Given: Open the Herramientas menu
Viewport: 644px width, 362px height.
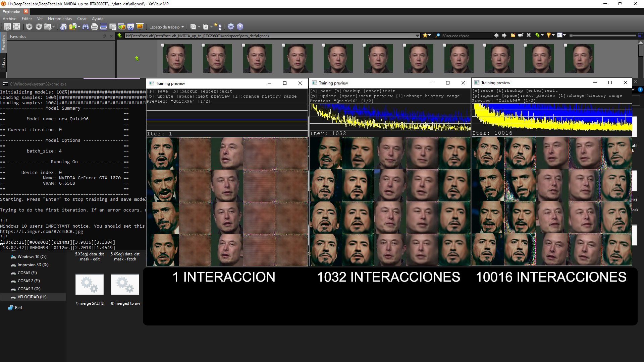Looking at the screenshot, I should [x=60, y=19].
